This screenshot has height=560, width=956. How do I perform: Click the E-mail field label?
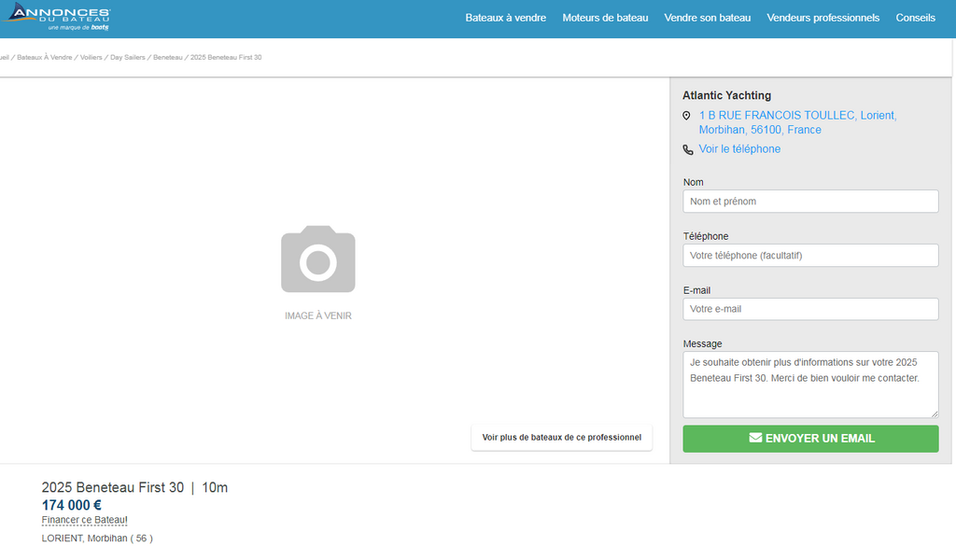[696, 290]
